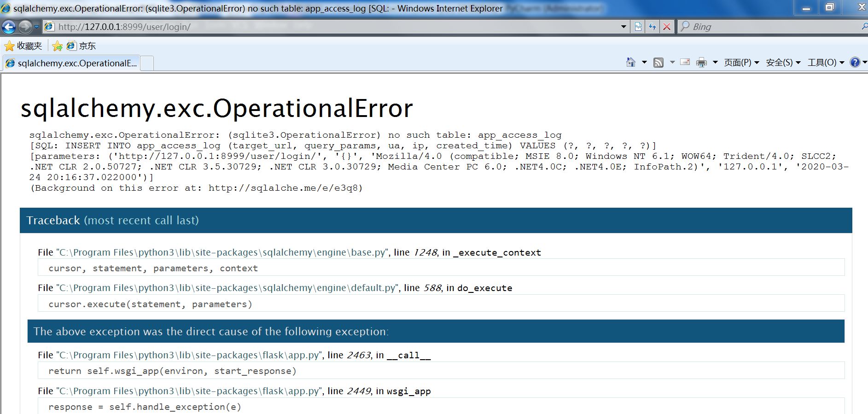Click the IE icon on the page tab
Viewport: 868px width, 414px height.
pos(10,64)
